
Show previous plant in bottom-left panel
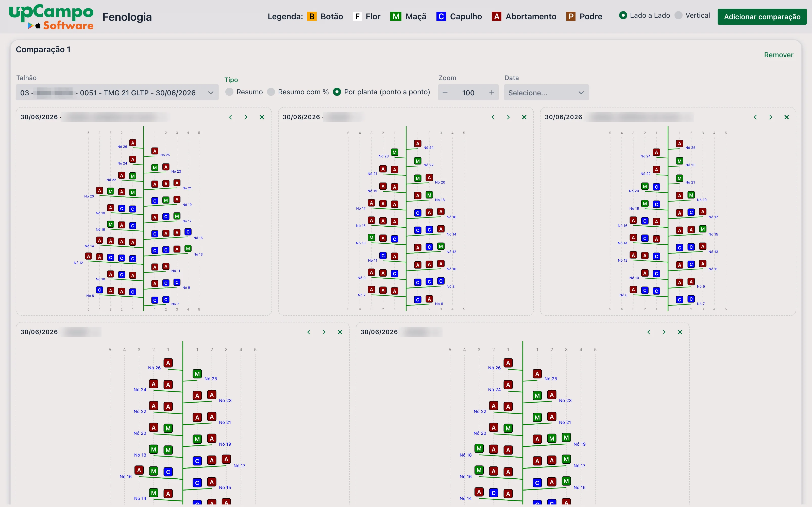coord(309,332)
